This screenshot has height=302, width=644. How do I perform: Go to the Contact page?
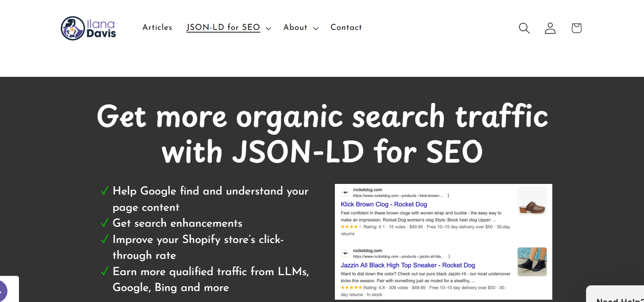click(346, 27)
